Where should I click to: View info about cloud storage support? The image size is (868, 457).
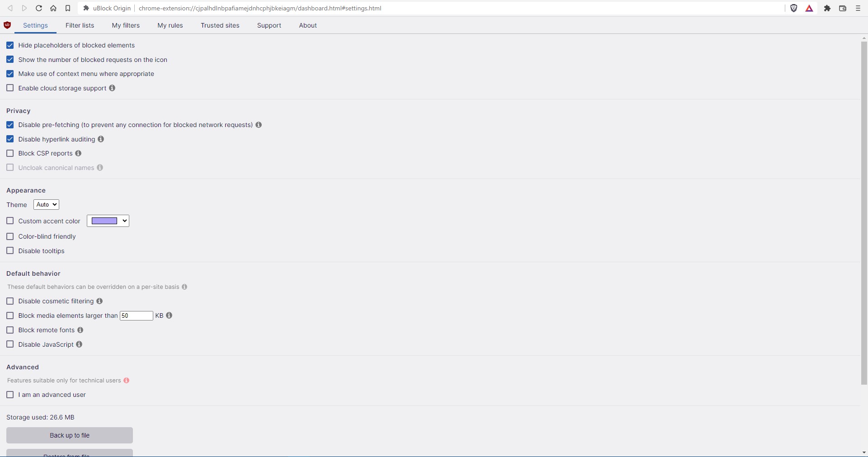click(112, 88)
